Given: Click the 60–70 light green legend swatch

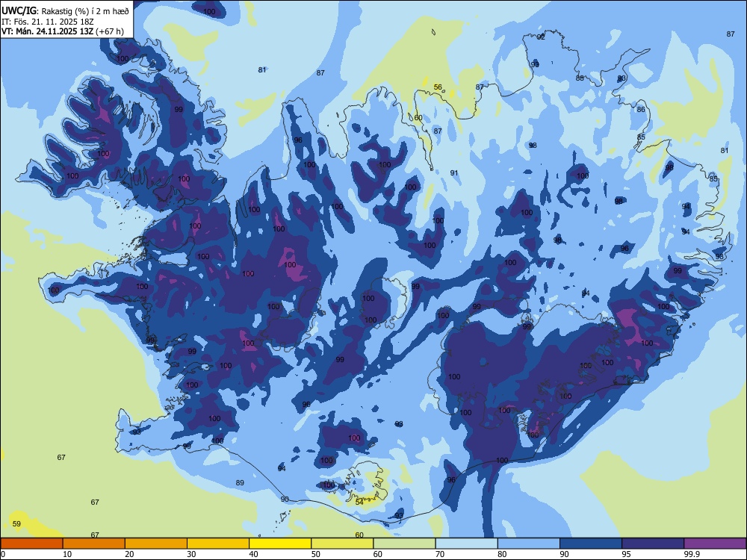Looking at the screenshot, I should (404, 544).
